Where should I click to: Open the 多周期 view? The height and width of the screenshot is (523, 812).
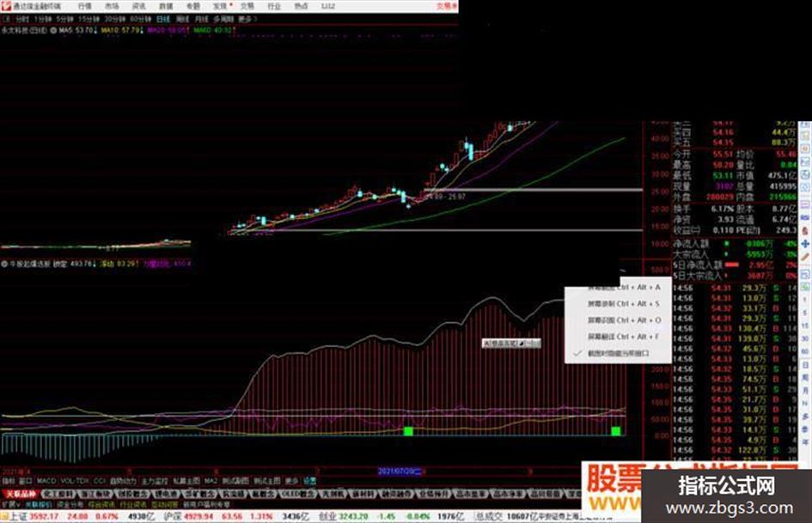[x=223, y=19]
